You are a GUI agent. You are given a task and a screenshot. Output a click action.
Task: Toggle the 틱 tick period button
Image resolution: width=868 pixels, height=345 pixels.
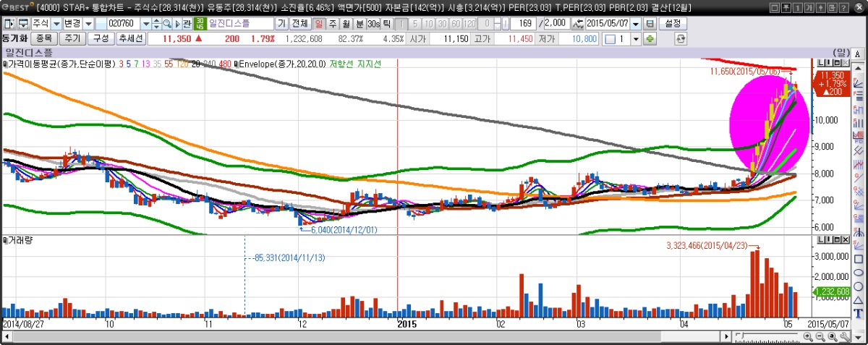[386, 24]
